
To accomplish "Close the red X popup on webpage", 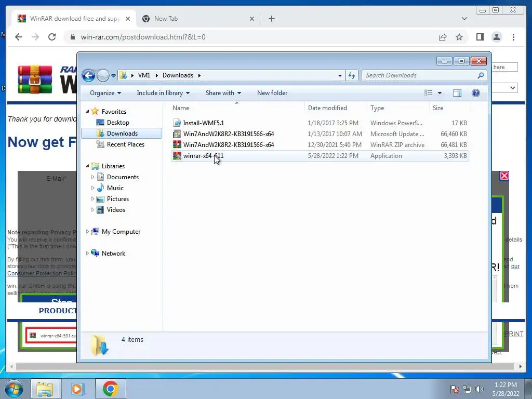I will (504, 176).
